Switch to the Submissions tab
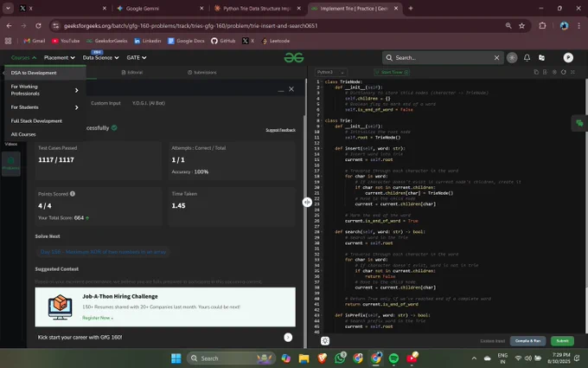The image size is (588, 368). [x=202, y=72]
